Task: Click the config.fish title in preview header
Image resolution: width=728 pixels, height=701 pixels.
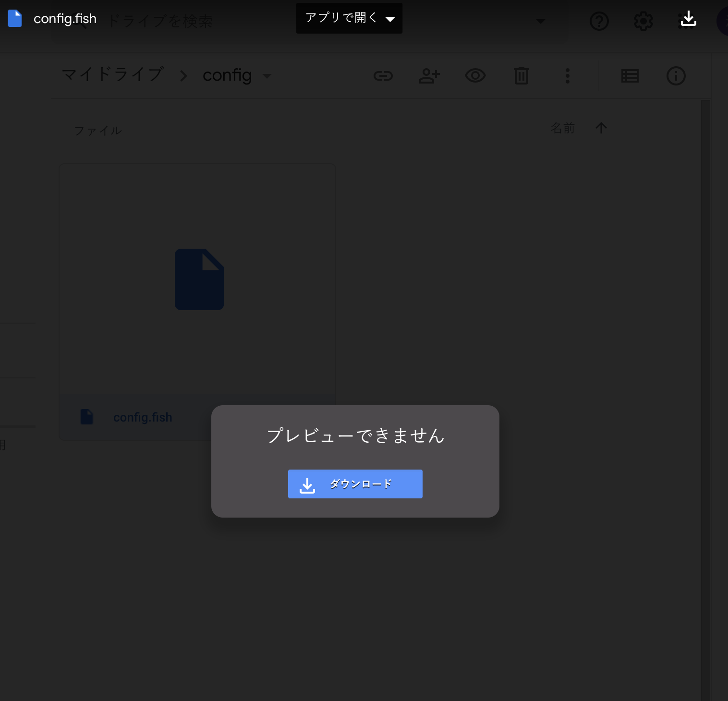Action: coord(65,19)
